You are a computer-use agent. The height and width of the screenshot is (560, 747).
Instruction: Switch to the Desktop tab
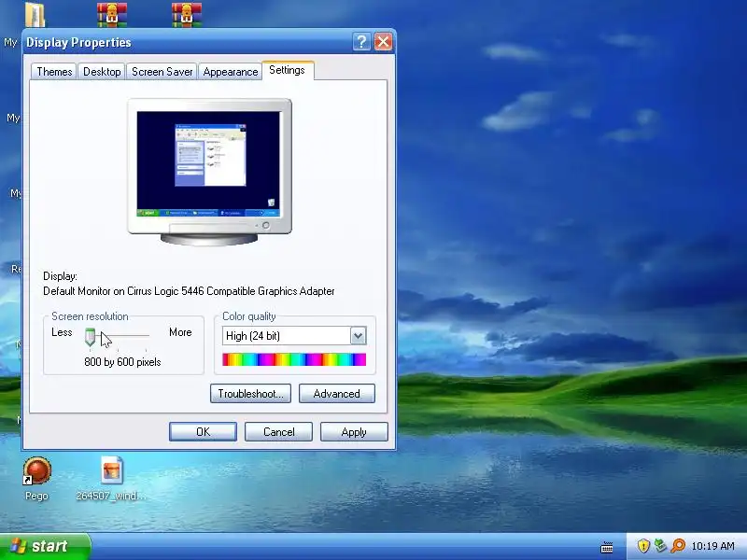coord(102,72)
